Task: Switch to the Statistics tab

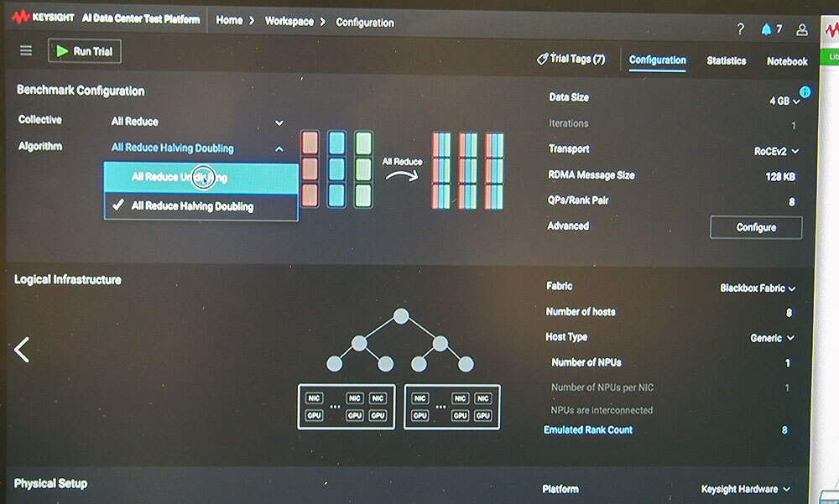Action: click(726, 60)
